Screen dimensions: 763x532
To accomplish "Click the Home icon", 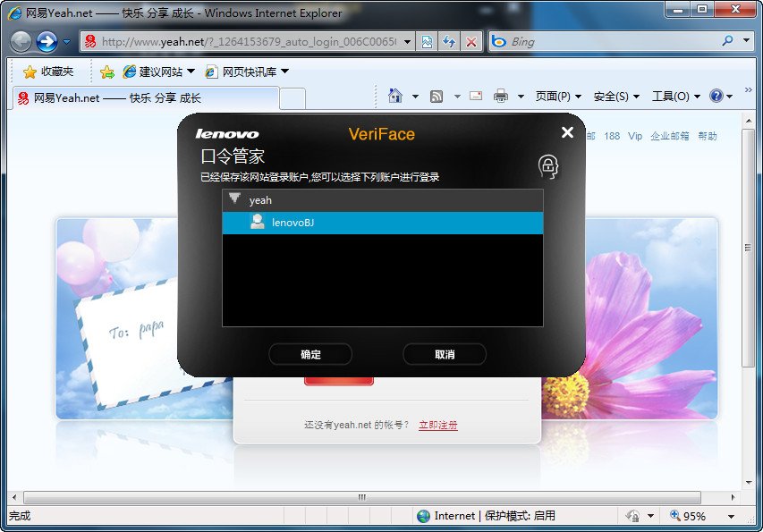I will coord(394,95).
